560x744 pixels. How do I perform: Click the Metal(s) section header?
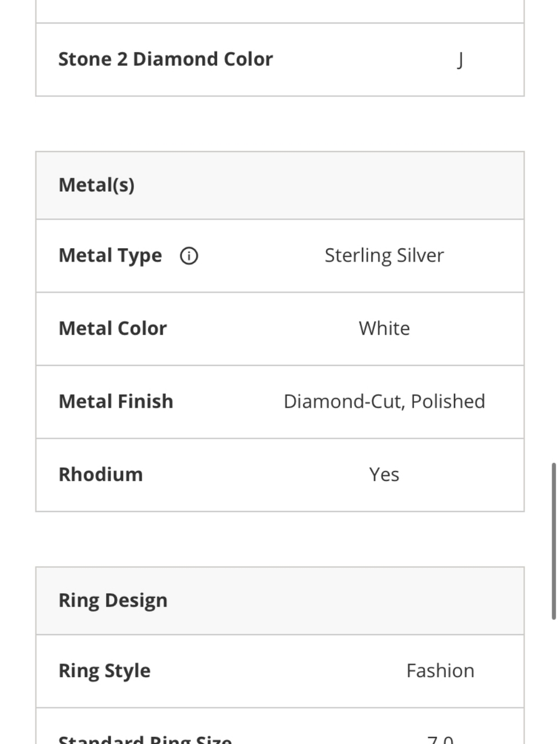96,185
